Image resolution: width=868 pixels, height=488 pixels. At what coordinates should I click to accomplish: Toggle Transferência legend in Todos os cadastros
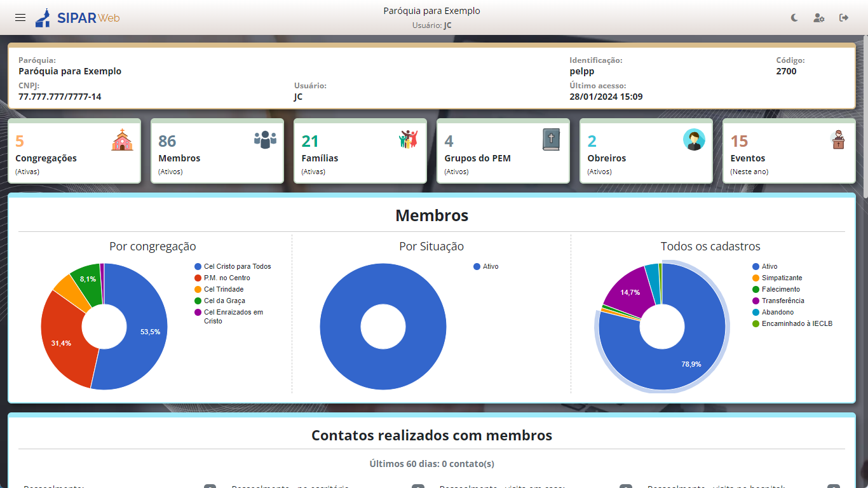point(783,301)
